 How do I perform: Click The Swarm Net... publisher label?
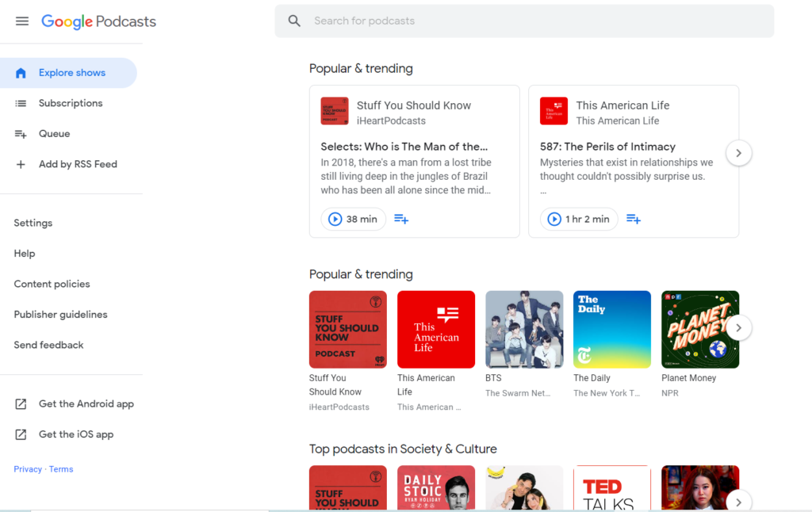[518, 393]
